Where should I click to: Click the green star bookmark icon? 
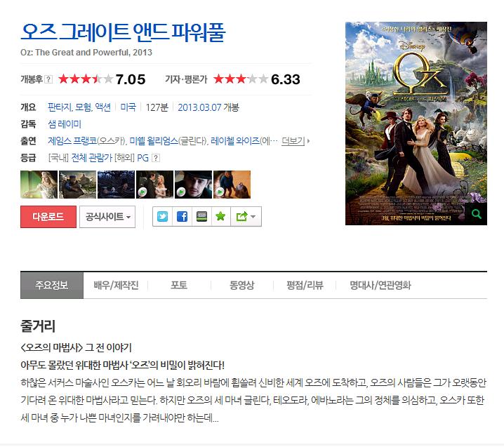[220, 217]
